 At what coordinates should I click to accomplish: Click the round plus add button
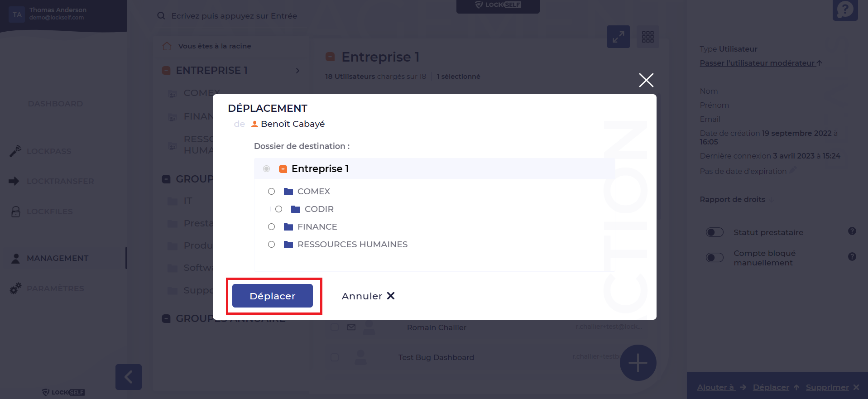click(x=638, y=363)
